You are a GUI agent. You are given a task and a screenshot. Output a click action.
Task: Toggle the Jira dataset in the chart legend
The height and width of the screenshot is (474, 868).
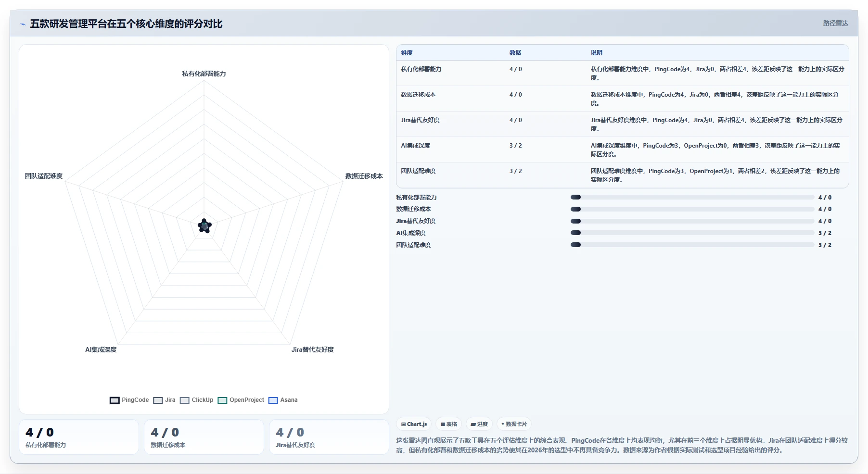pos(165,400)
